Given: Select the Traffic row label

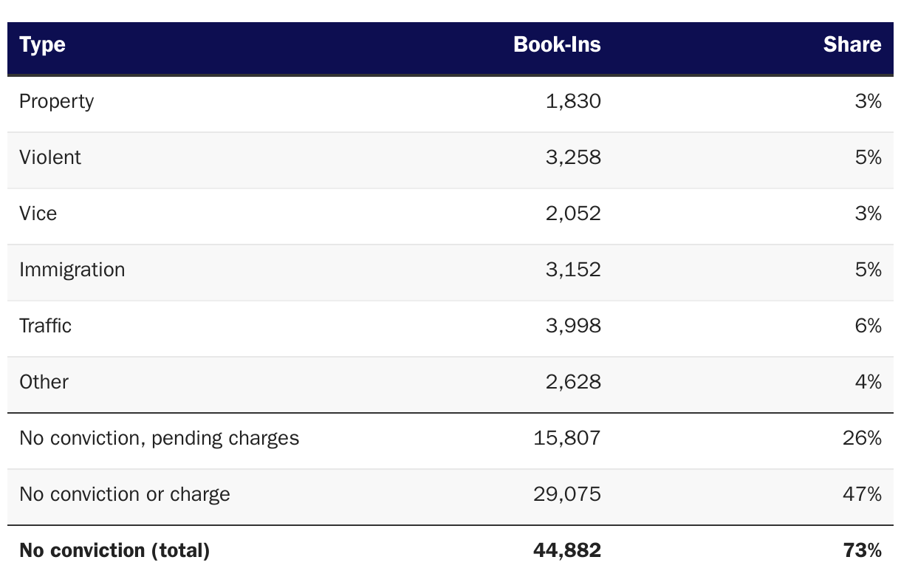Looking at the screenshot, I should click(x=46, y=326).
